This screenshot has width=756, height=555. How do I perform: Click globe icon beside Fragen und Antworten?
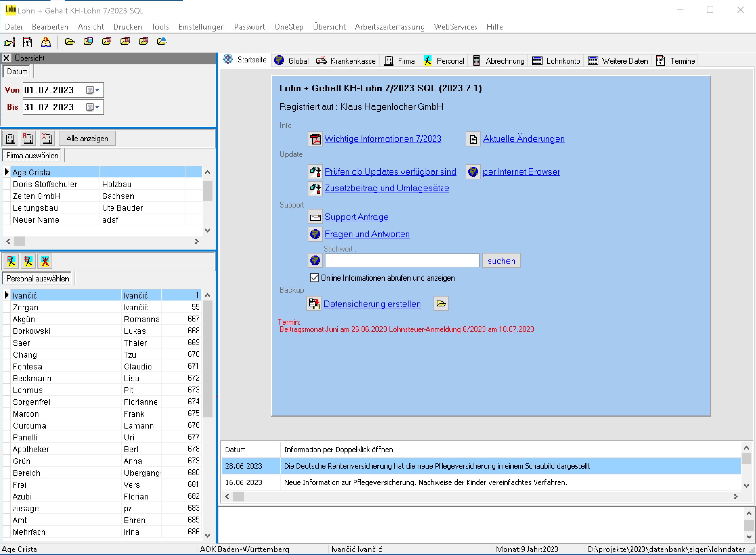315,234
